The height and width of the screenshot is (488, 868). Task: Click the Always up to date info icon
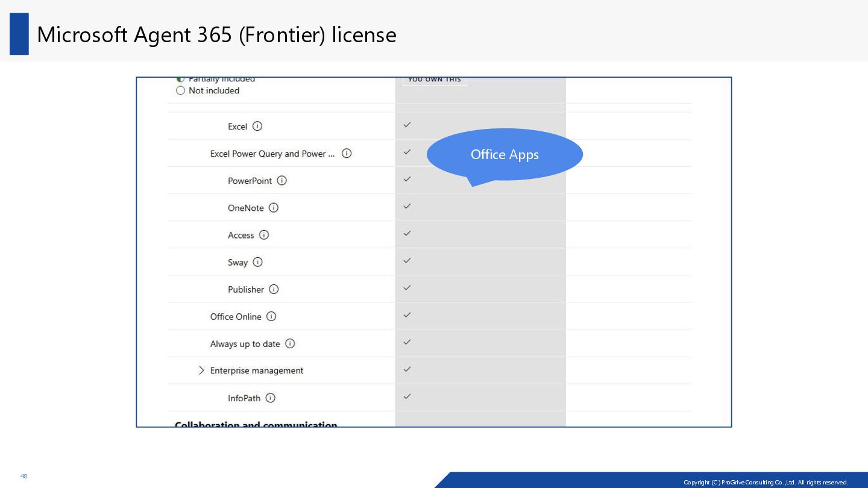click(290, 343)
